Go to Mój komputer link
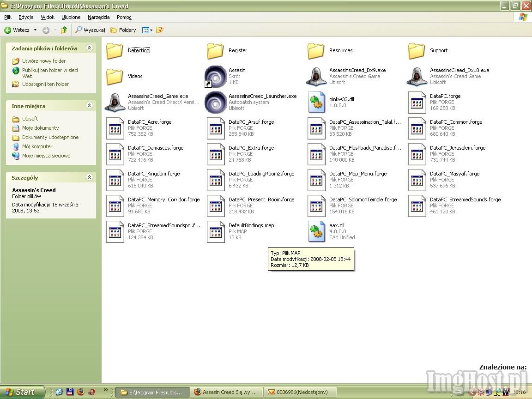The image size is (532, 399). 37,146
